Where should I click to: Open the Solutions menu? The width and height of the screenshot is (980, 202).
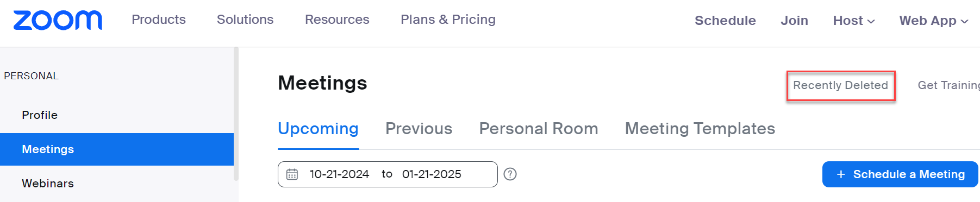point(245,20)
